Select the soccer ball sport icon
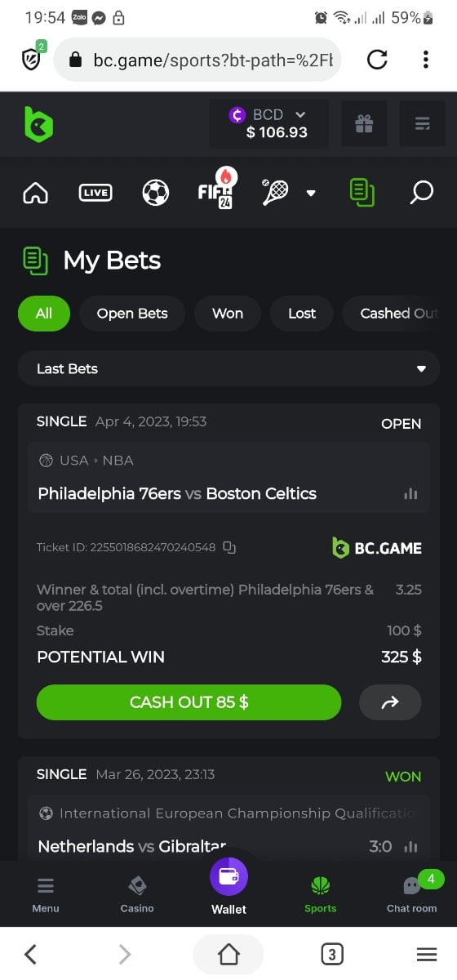The image size is (457, 980). pyautogui.click(x=155, y=193)
